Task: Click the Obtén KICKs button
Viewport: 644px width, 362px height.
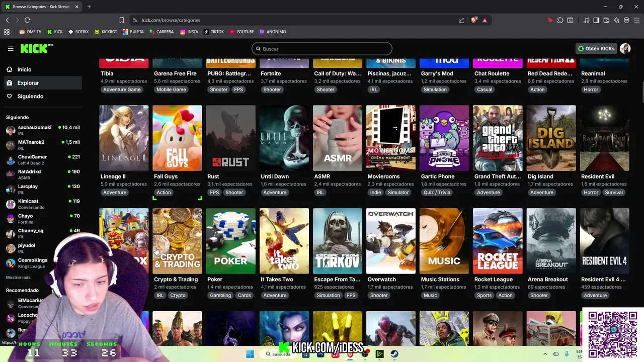Action: 596,49
